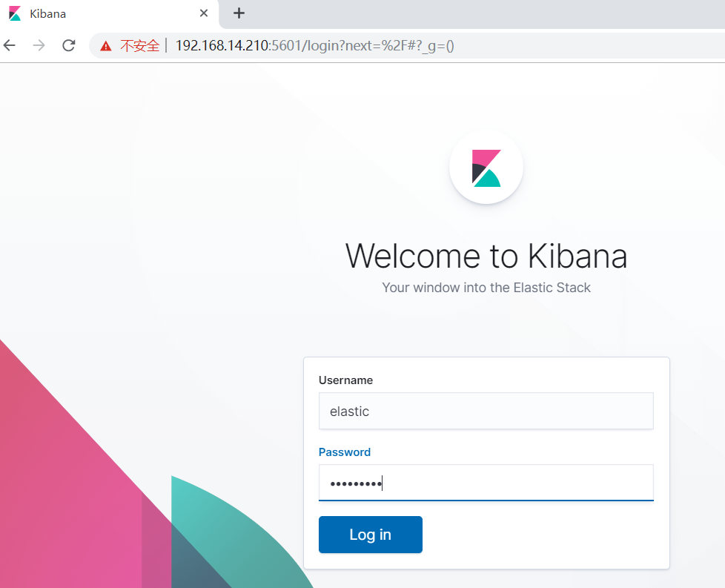This screenshot has width=725, height=588.
Task: Click the Kibana favicon in the tab
Action: click(x=15, y=13)
